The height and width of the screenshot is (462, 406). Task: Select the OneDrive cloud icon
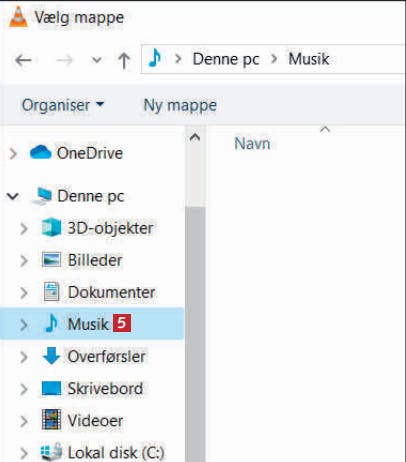[x=41, y=152]
